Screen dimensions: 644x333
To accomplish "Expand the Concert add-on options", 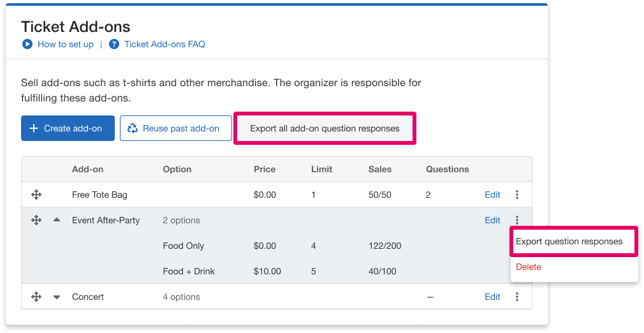I will pos(57,297).
